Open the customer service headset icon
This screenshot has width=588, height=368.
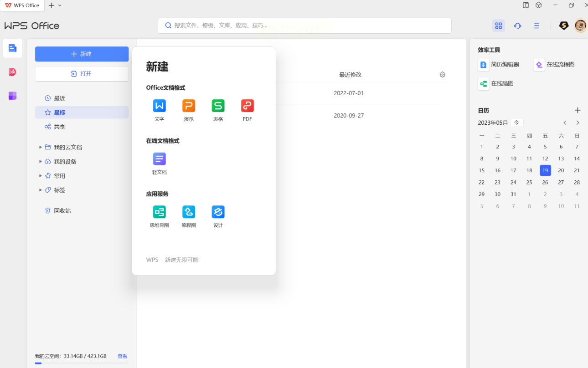517,26
